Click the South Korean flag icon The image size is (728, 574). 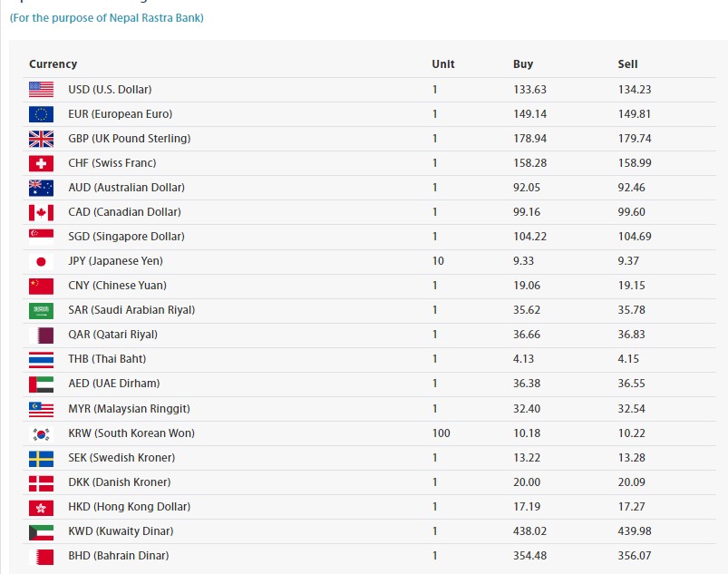[41, 433]
